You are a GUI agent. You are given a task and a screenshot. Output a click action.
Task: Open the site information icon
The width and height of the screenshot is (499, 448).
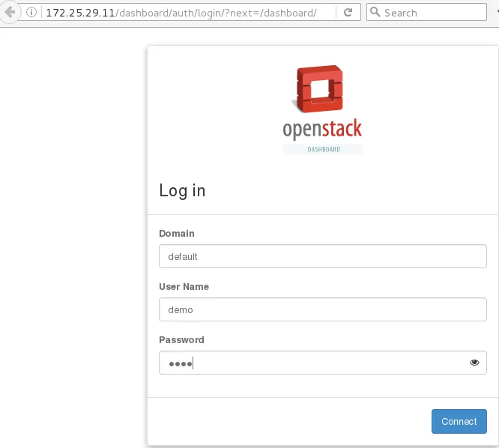click(31, 13)
